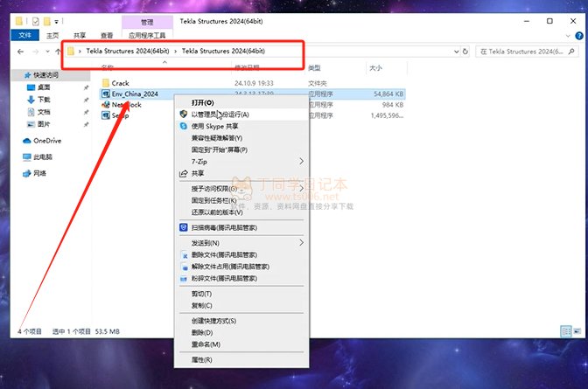Select the Crack folder
Screen dimensions: 588x389
[x=120, y=83]
